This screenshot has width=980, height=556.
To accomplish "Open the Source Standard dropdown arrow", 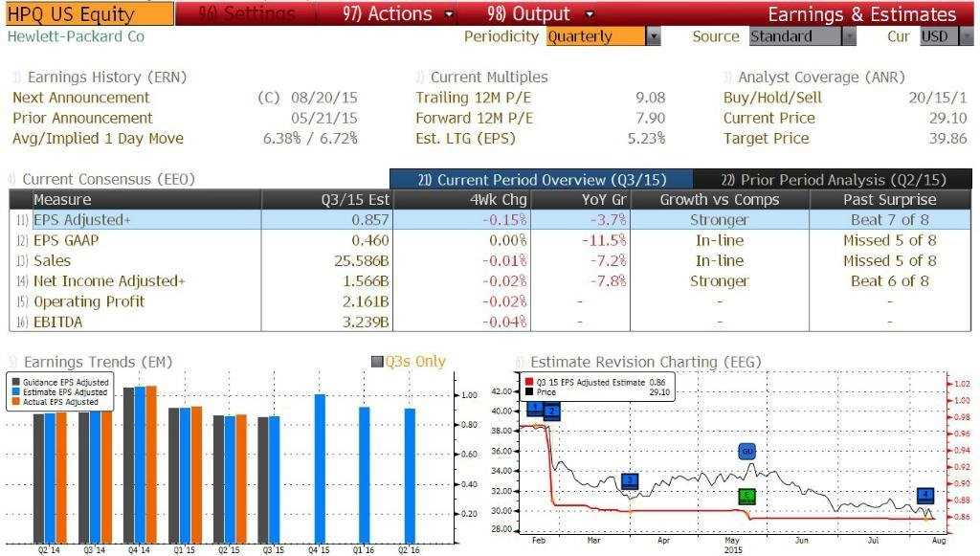I will click(849, 36).
